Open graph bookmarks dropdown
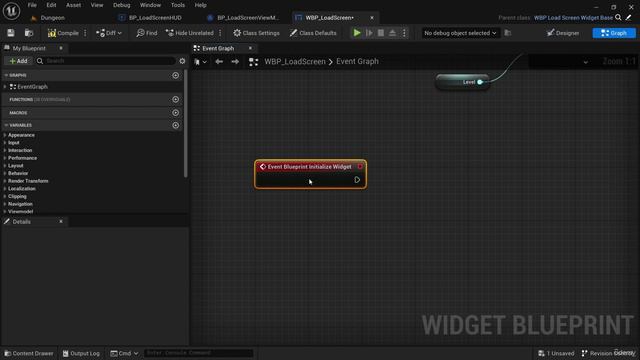Viewport: 640px width, 360px height. click(200, 62)
